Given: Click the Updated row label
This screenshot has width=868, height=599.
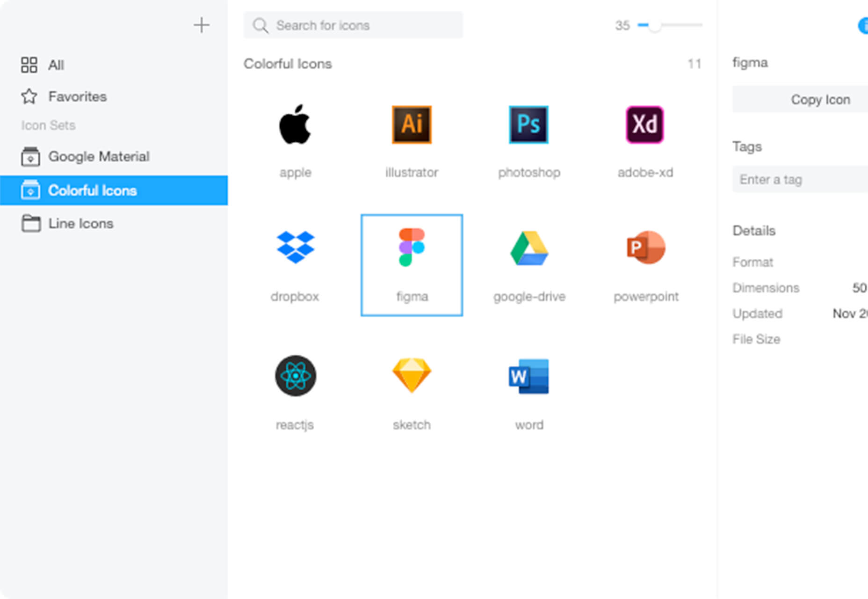Looking at the screenshot, I should click(x=757, y=314).
